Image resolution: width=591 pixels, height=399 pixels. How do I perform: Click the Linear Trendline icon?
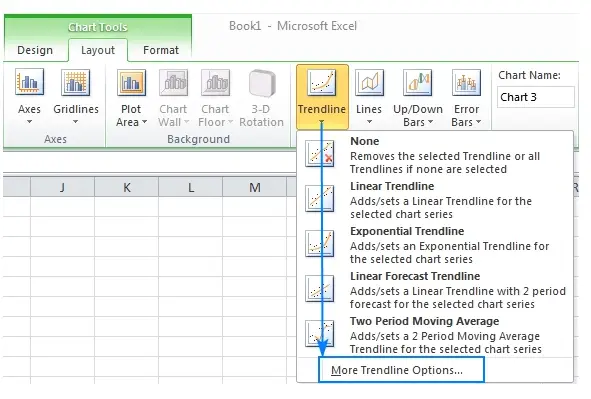tap(320, 199)
